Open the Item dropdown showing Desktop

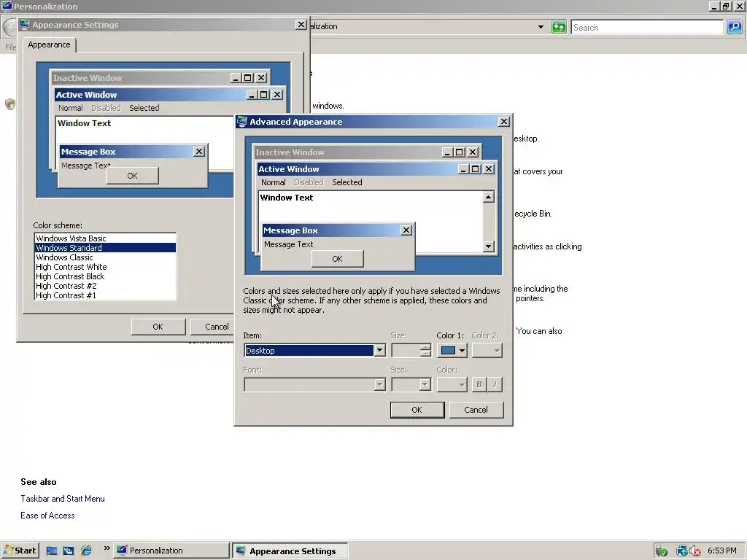379,351
